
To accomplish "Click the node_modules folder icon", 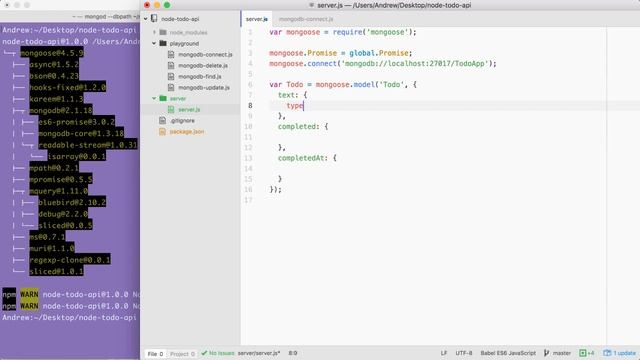I will pos(163,32).
